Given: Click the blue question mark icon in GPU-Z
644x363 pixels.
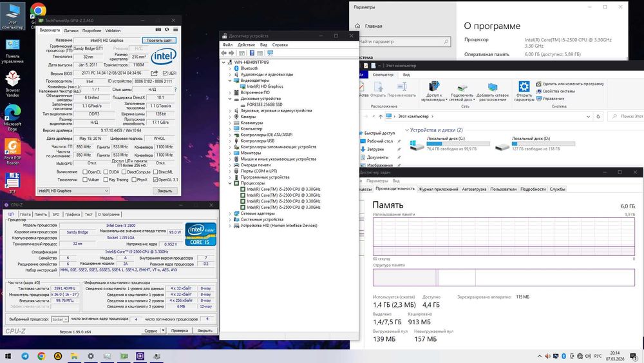Looking at the screenshot, I should (175, 89).
